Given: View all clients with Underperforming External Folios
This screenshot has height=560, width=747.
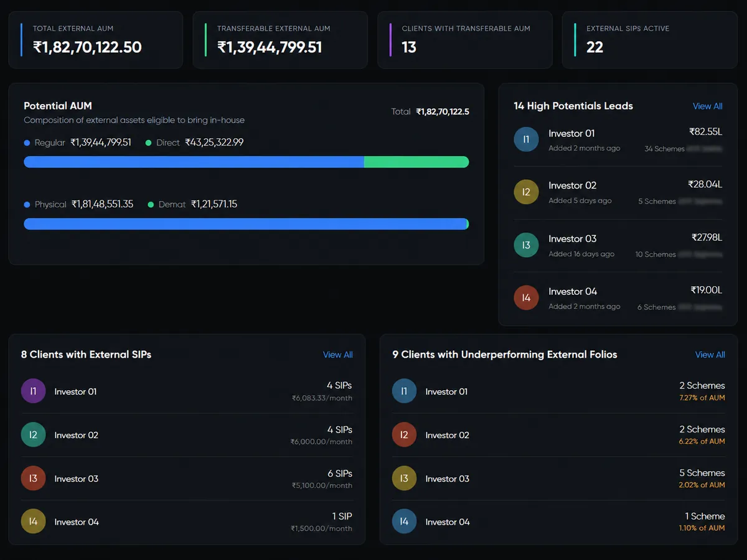Looking at the screenshot, I should pos(710,355).
